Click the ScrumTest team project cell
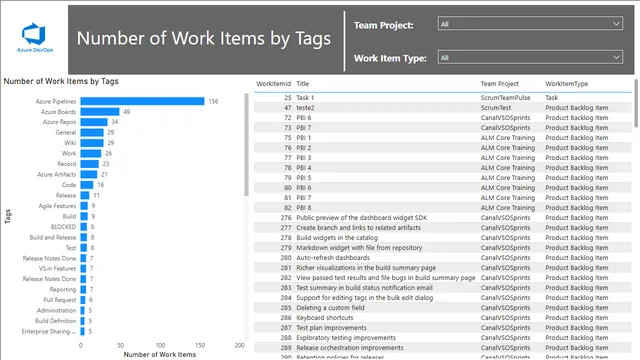Image resolution: width=640 pixels, height=360 pixels. [x=496, y=108]
